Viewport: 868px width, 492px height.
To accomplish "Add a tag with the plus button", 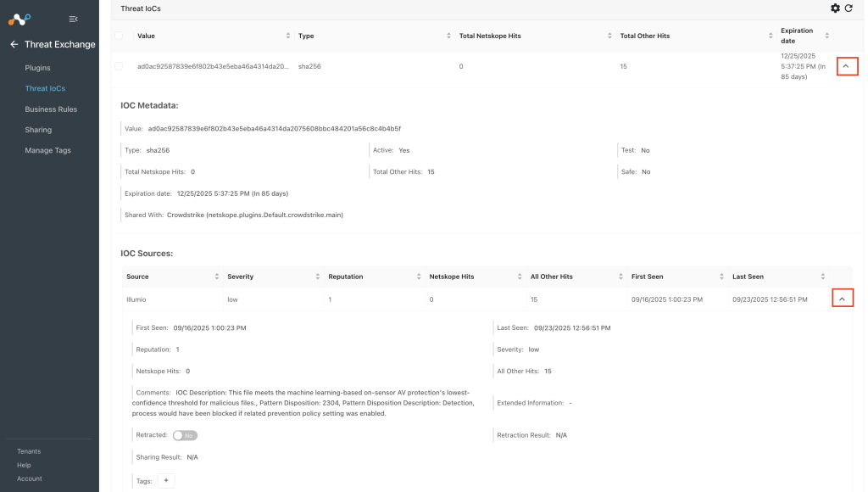I will pyautogui.click(x=166, y=480).
